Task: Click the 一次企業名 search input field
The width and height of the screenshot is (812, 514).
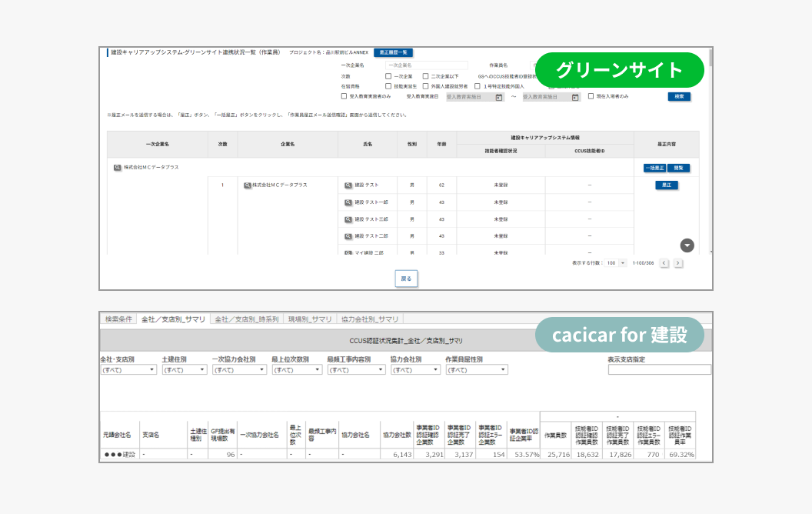Action: (x=426, y=65)
